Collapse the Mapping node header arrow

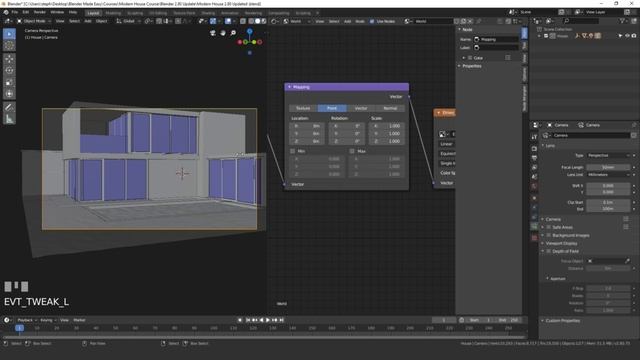click(x=289, y=87)
